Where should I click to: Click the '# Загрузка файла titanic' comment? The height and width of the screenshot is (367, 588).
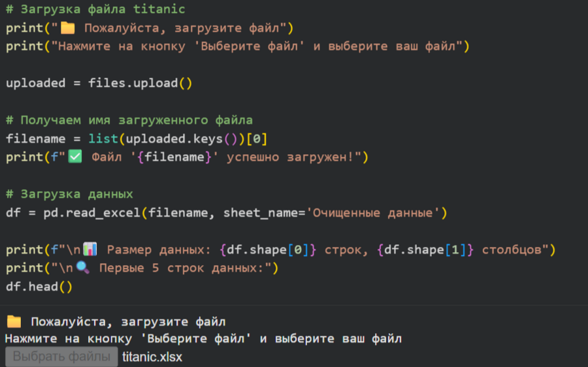95,9
